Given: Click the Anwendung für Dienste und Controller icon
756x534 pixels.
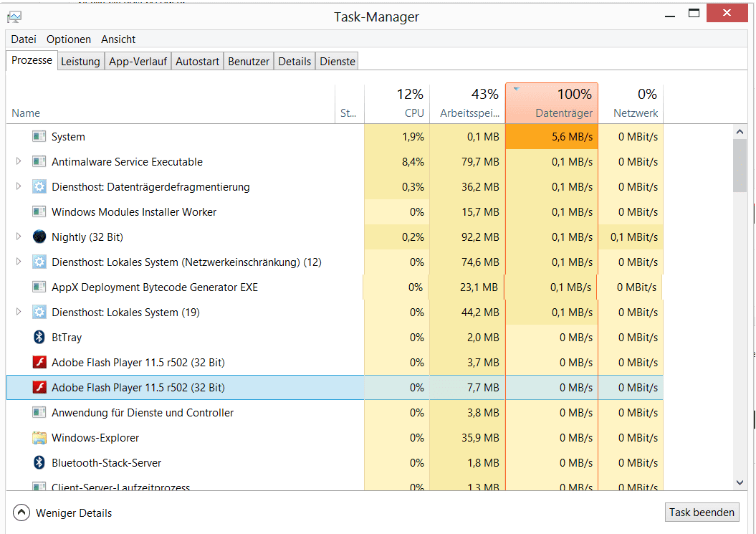Looking at the screenshot, I should pyautogui.click(x=39, y=412).
